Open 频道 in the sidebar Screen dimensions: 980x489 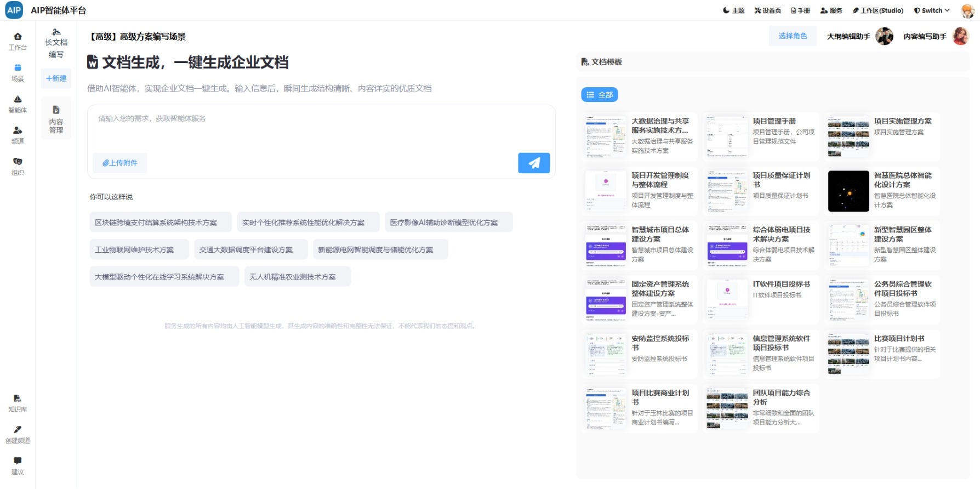(18, 135)
